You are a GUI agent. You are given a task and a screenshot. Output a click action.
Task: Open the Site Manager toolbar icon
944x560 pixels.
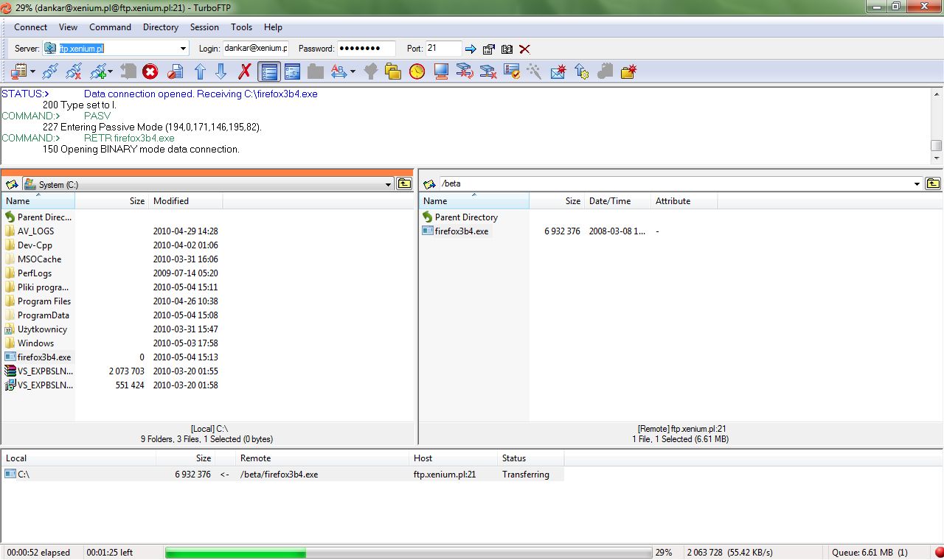[18, 71]
